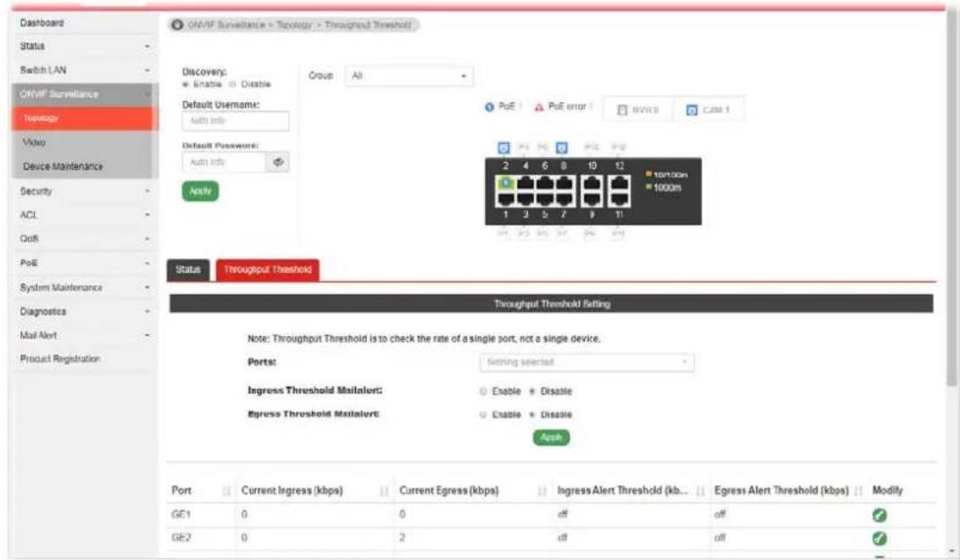The width and height of the screenshot is (960, 560).
Task: Expand the Status sidebar menu
Action: point(84,47)
